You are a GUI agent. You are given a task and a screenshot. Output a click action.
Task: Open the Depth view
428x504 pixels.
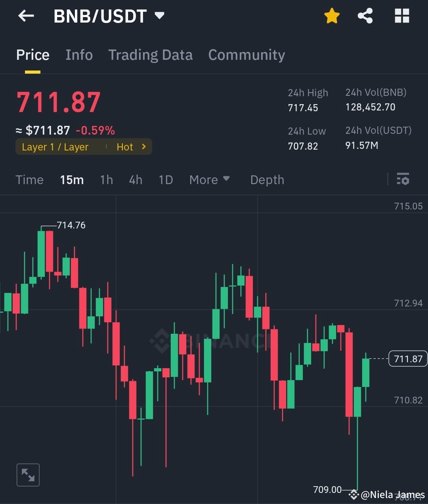point(267,180)
